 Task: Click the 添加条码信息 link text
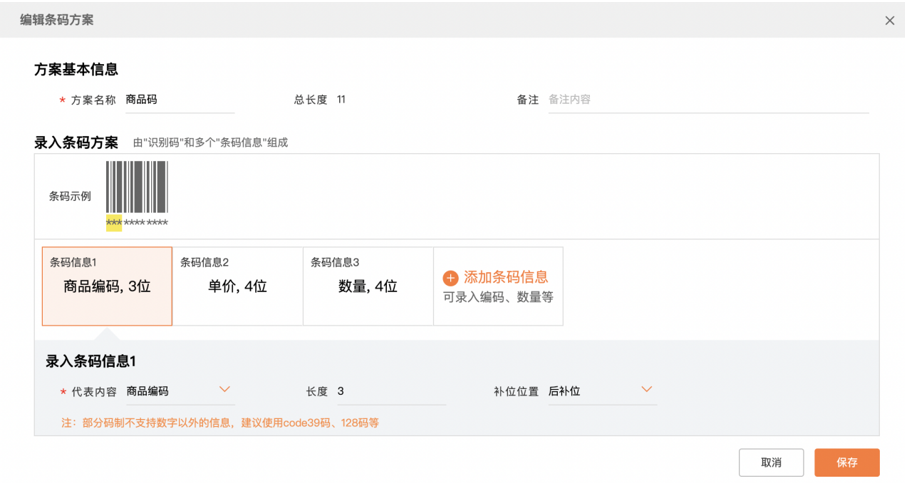pos(505,277)
